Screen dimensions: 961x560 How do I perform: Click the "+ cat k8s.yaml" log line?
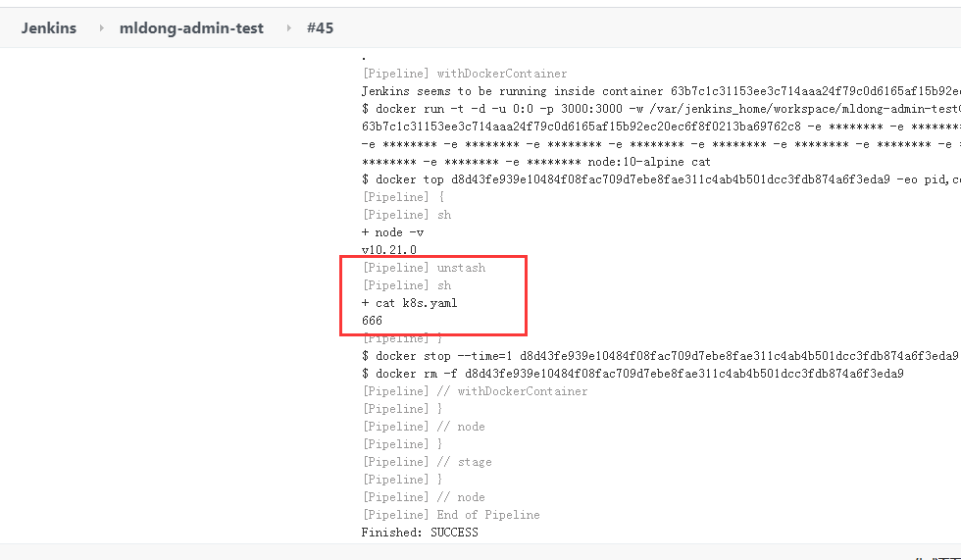point(409,303)
